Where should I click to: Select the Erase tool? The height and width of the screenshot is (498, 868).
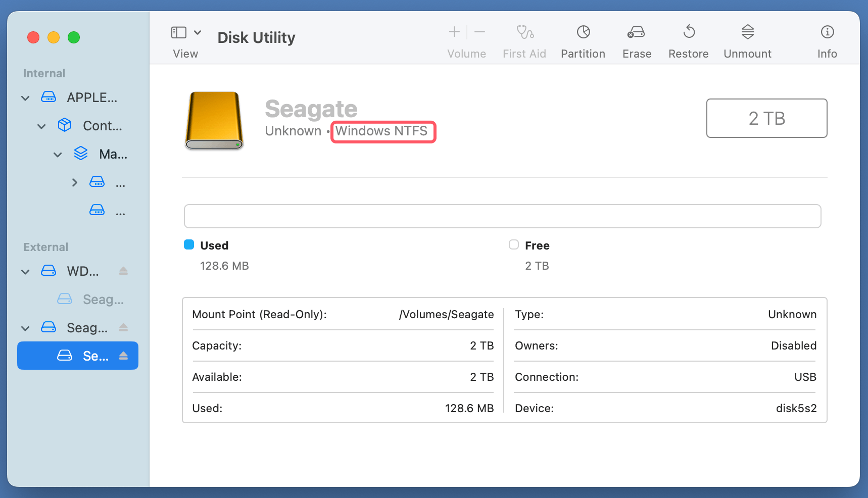tap(636, 40)
